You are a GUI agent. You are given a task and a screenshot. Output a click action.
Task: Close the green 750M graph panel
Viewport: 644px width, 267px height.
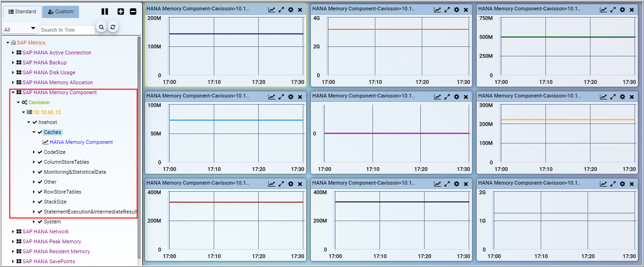coord(632,9)
